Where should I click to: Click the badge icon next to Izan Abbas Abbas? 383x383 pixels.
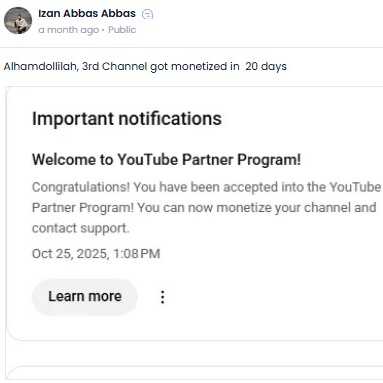pyautogui.click(x=147, y=14)
